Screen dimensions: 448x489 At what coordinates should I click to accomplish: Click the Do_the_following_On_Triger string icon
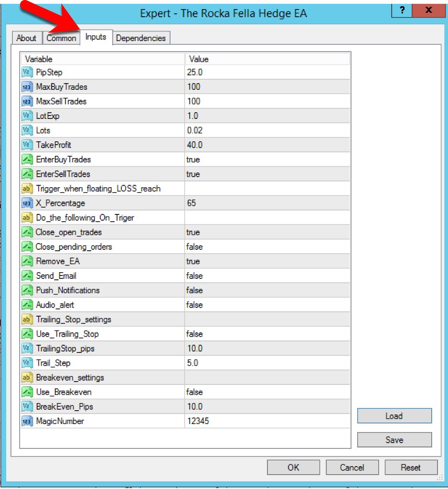tap(27, 218)
